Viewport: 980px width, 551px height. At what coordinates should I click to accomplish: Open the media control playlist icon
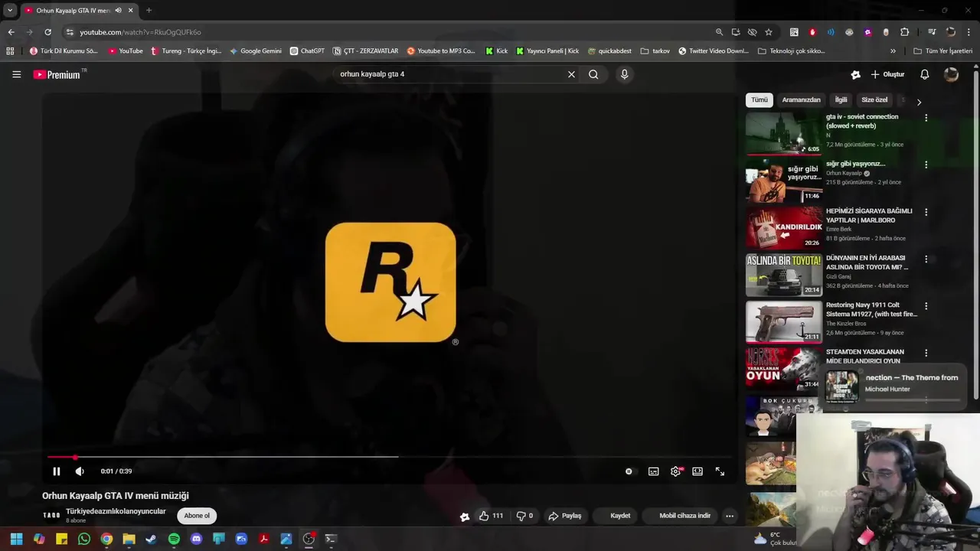coord(932,32)
